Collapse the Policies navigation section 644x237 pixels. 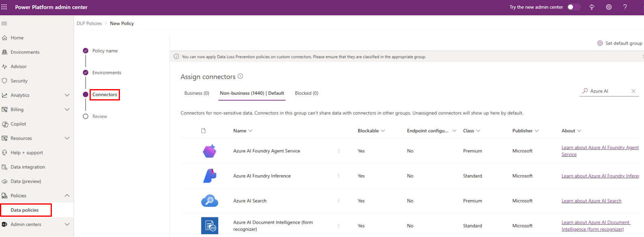pyautogui.click(x=67, y=196)
